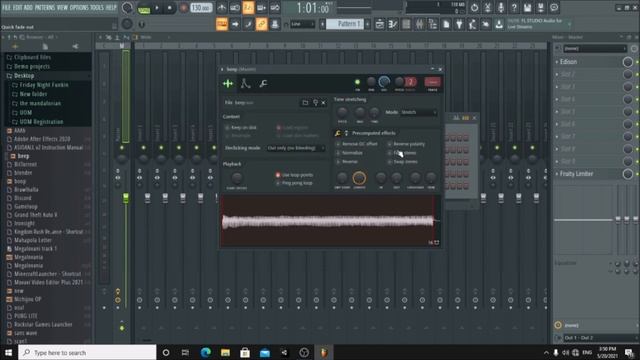This screenshot has height=360, width=640.
Task: Open the EDIT menu
Action: pos(18,8)
